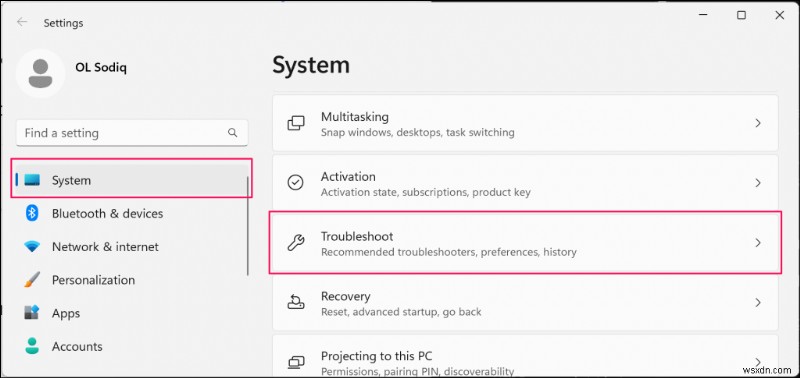This screenshot has height=378, width=800.
Task: Click the search magnifier icon
Action: tap(233, 133)
